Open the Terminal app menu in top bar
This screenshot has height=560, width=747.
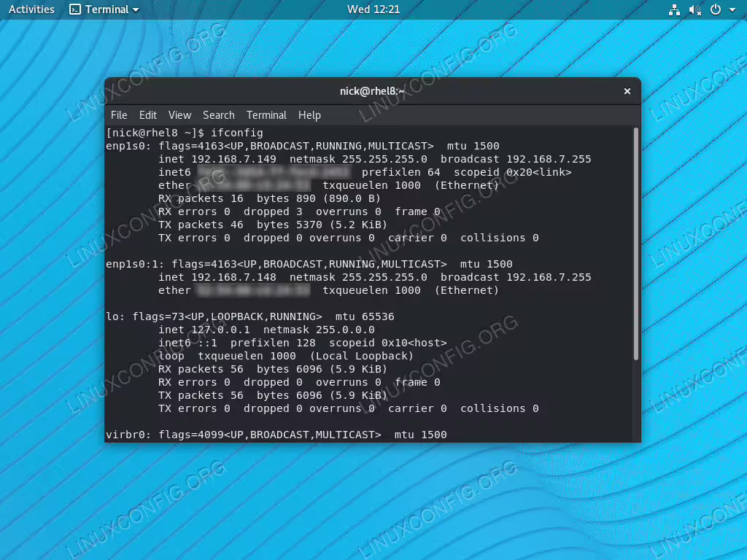(104, 9)
